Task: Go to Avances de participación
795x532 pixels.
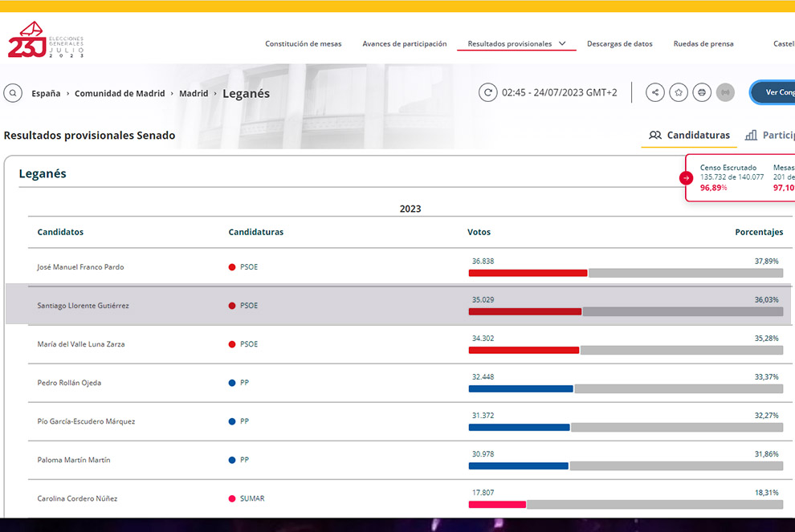Action: point(404,43)
